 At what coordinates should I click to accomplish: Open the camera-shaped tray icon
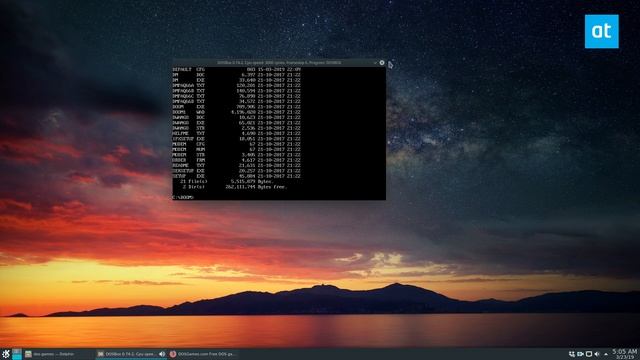(580, 354)
